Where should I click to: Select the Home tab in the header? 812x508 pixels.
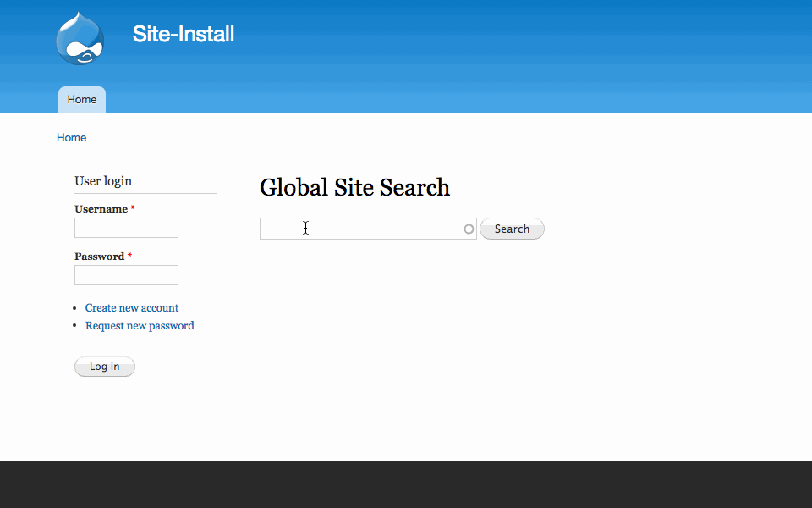(82, 100)
